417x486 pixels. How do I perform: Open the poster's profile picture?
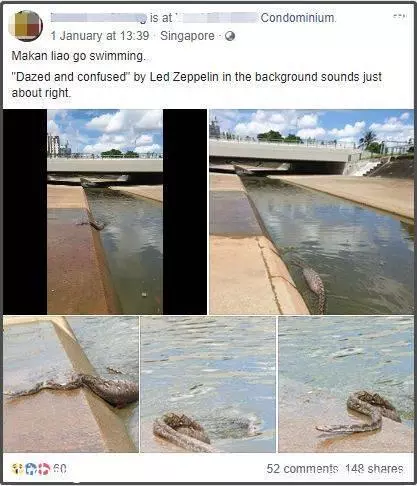pyautogui.click(x=26, y=26)
